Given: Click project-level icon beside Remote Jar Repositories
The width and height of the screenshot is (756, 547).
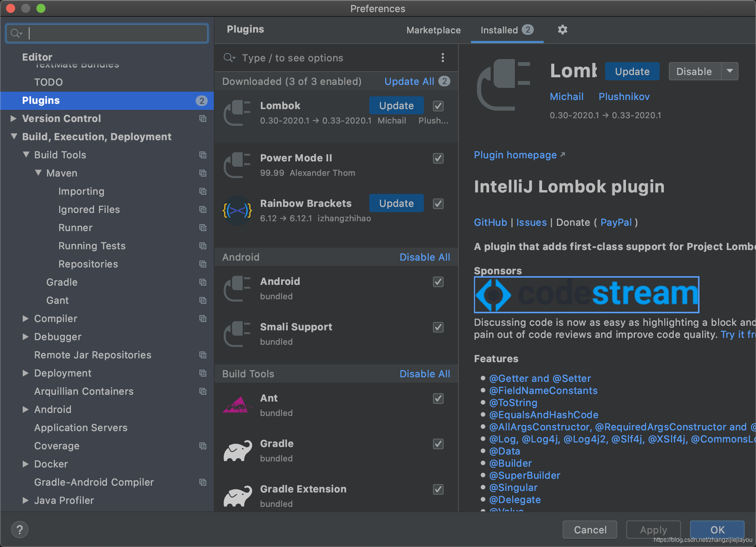Looking at the screenshot, I should tap(203, 355).
